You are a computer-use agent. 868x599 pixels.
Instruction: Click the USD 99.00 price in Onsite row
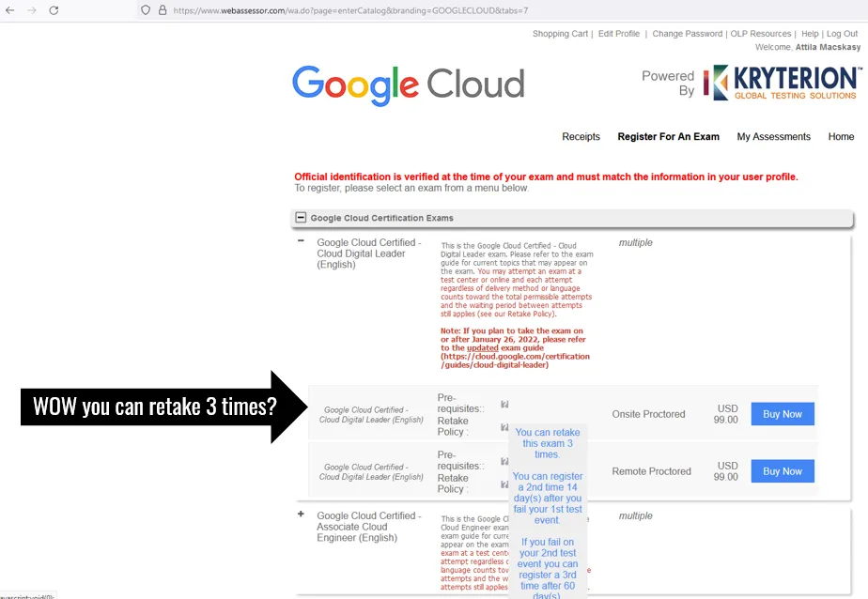[726, 414]
